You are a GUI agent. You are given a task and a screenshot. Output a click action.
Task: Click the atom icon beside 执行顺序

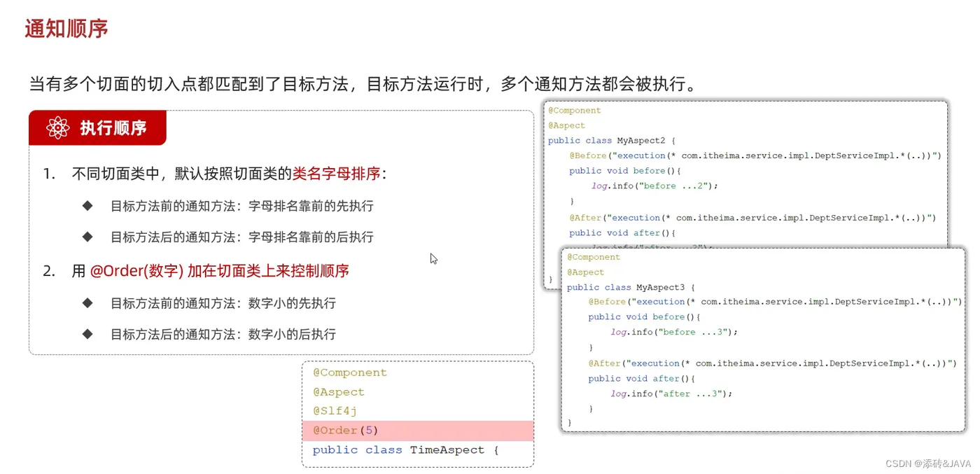tap(57, 128)
